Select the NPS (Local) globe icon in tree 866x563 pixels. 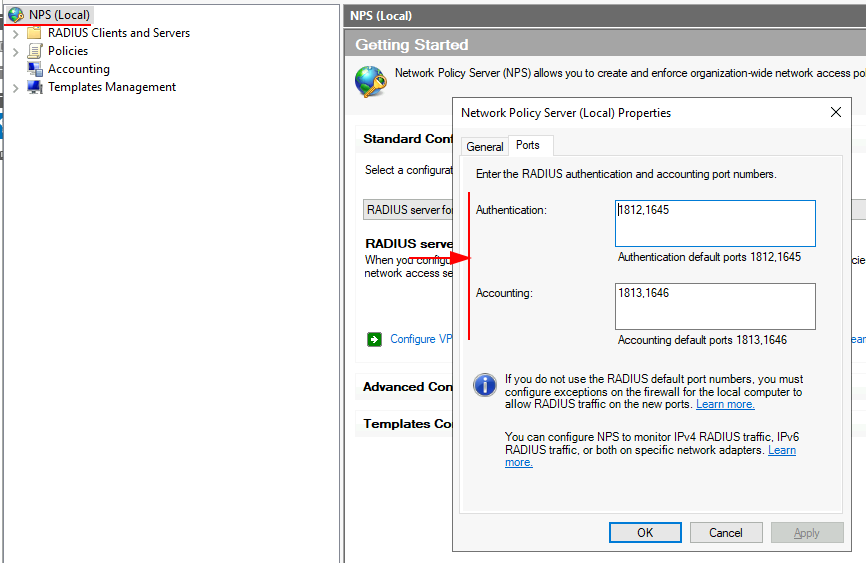pos(16,15)
